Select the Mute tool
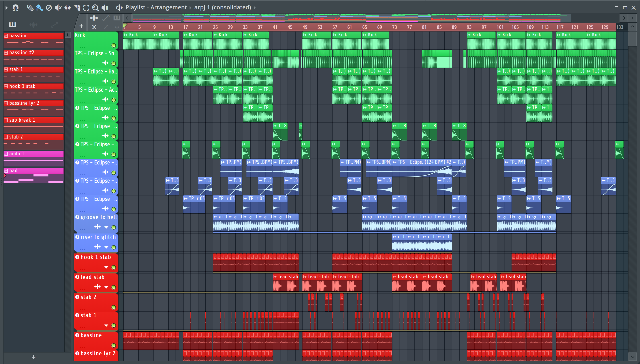This screenshot has height=364, width=640. coord(58,8)
